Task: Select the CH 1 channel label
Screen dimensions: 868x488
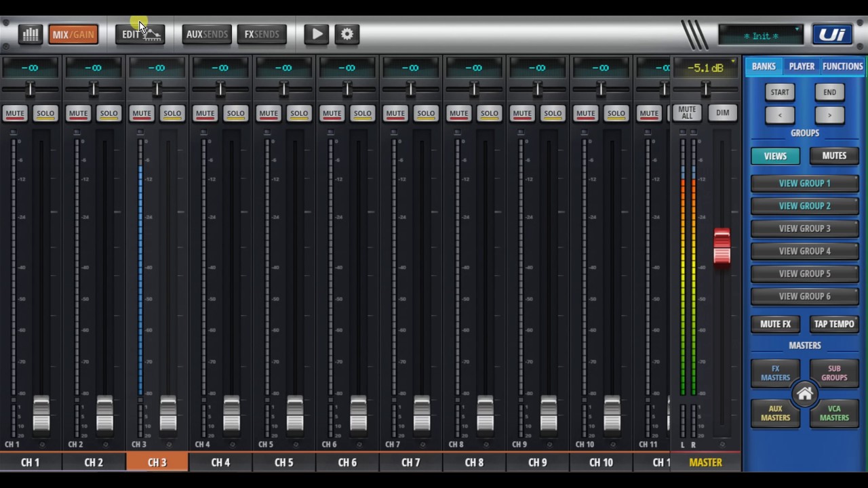Action: tap(31, 462)
